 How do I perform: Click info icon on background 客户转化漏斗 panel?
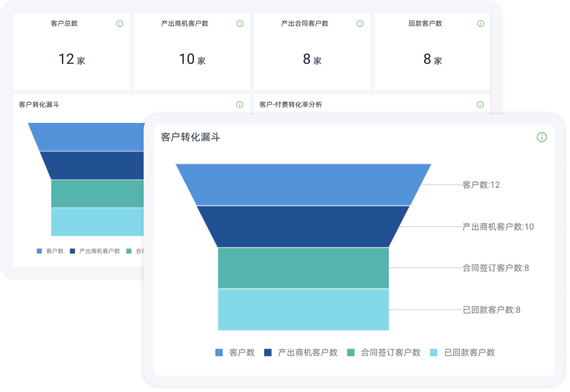[239, 104]
